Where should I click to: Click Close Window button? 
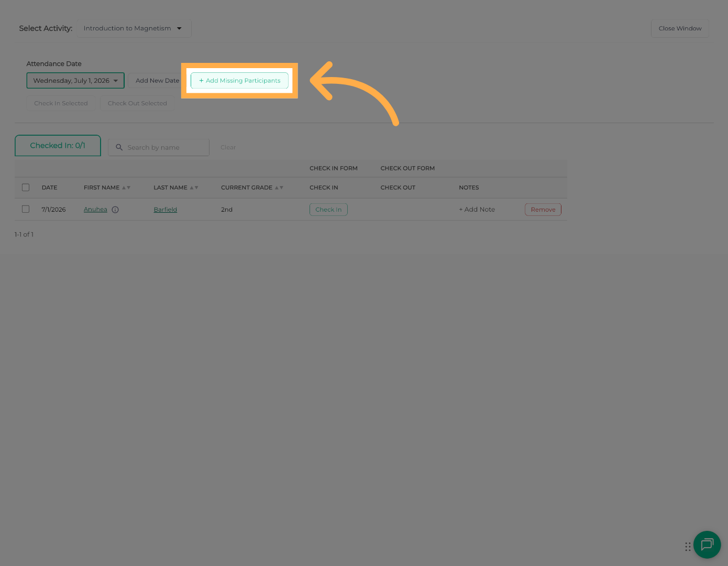coord(680,28)
